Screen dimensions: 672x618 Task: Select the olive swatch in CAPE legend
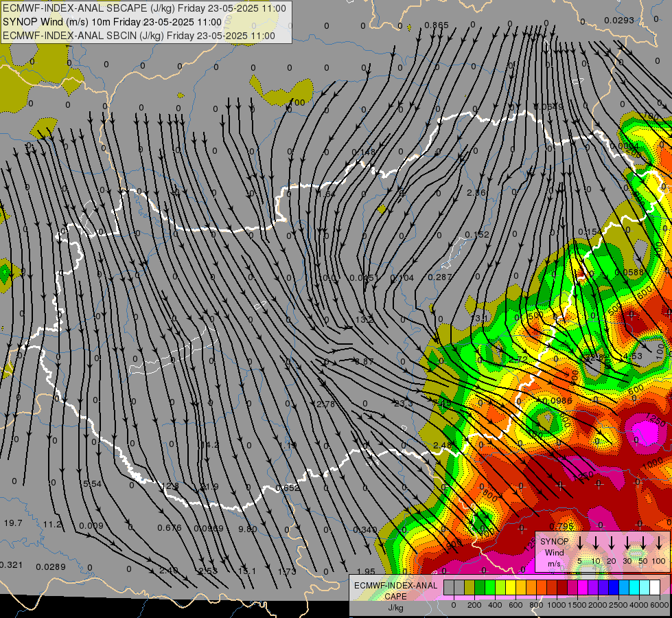[x=470, y=588]
